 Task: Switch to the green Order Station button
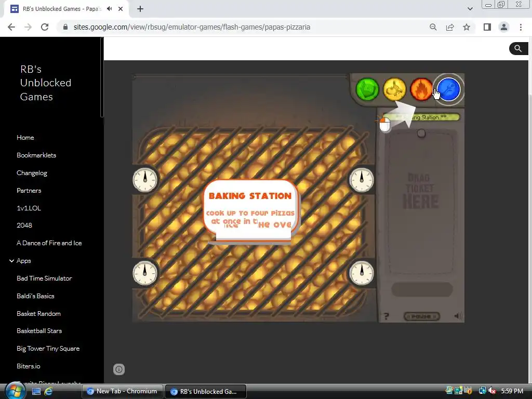(x=367, y=89)
